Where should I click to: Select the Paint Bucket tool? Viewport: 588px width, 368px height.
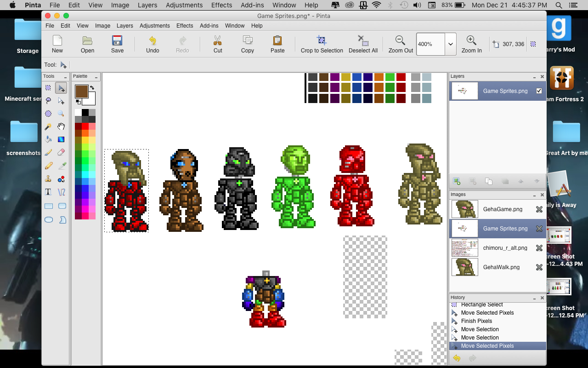coord(48,139)
